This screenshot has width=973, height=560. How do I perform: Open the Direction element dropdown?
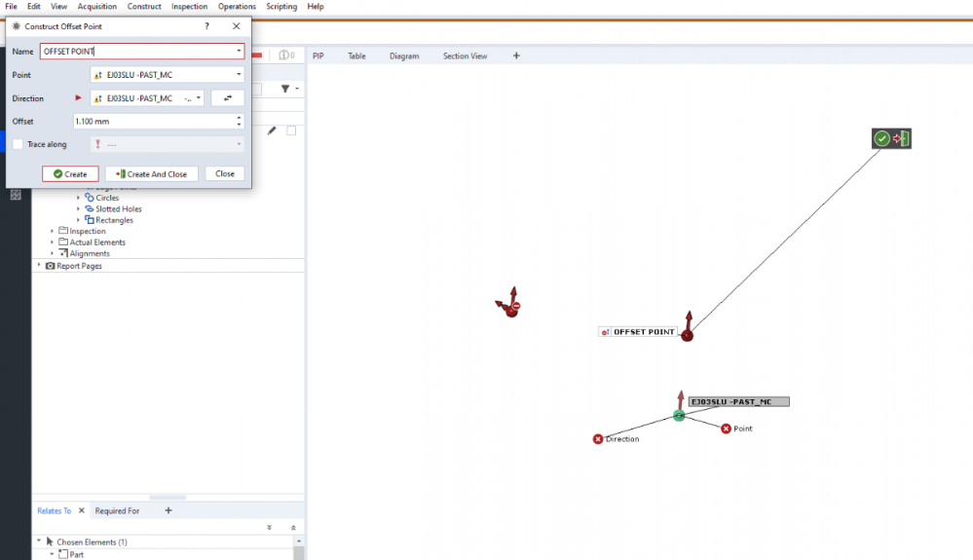199,98
